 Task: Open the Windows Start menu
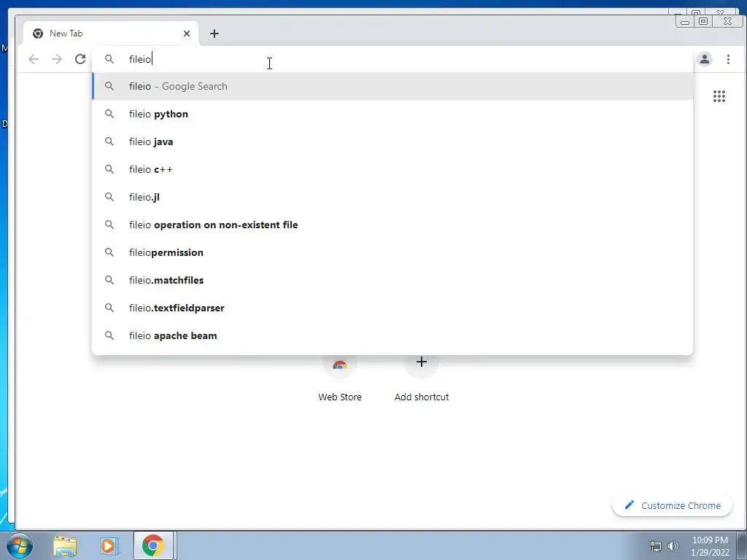(x=20, y=545)
